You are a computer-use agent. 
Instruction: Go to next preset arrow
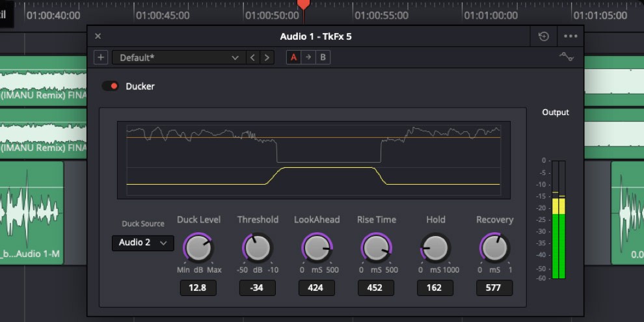[x=267, y=57]
